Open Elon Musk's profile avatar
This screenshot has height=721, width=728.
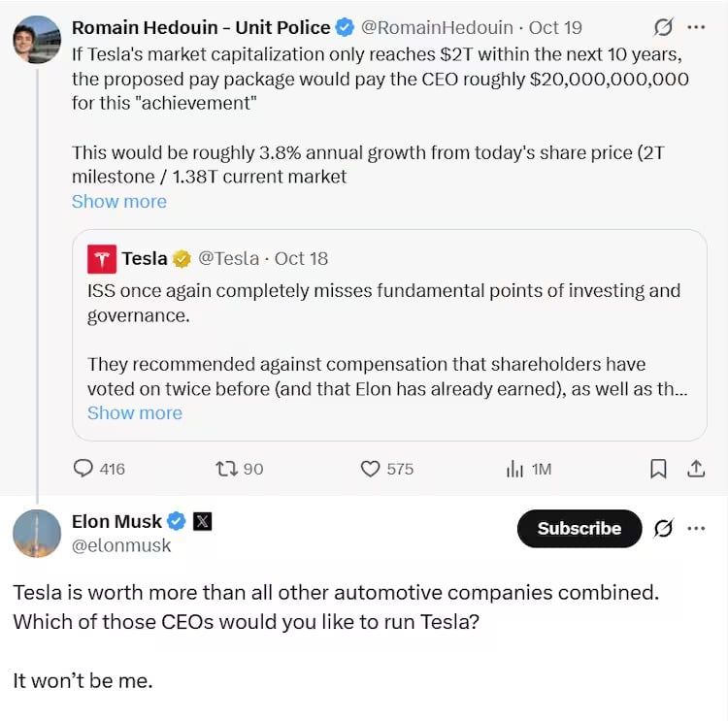37,533
